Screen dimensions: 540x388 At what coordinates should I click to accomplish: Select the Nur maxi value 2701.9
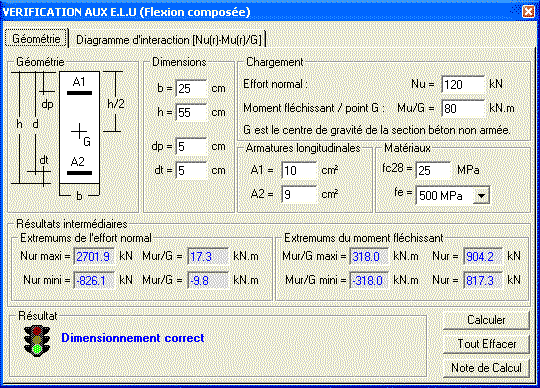tap(94, 256)
